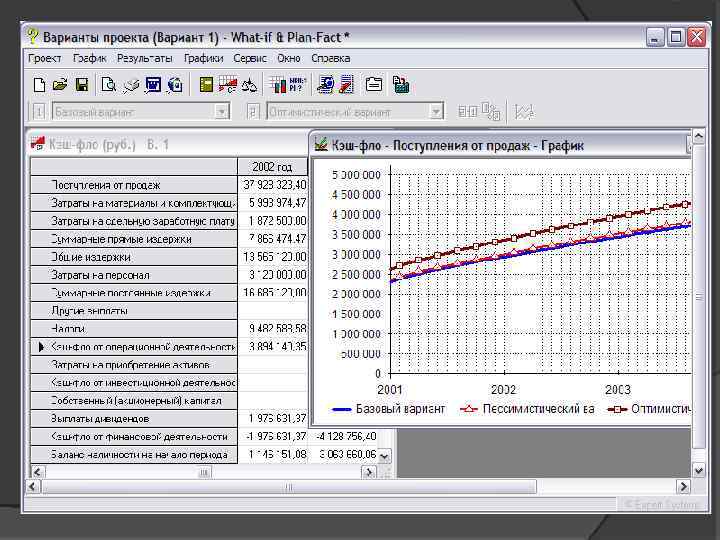Expand the Оптимистический вариант dropdown
Viewport: 720px width, 540px height.
tap(436, 112)
